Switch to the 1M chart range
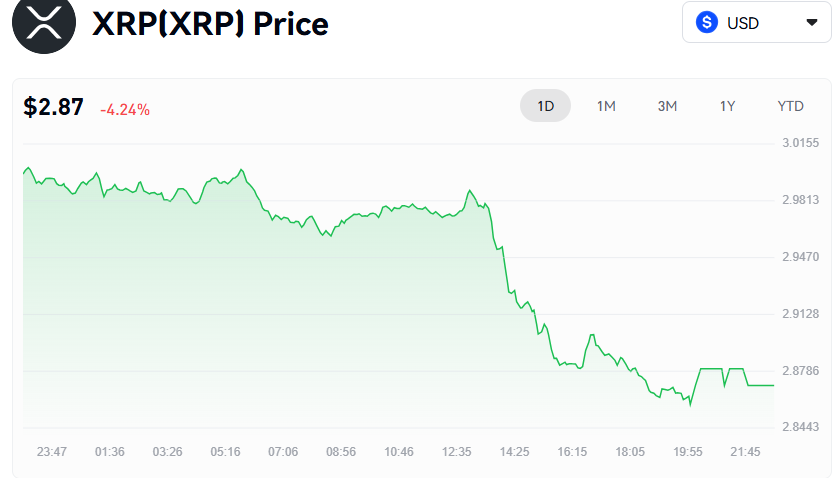 coord(606,106)
